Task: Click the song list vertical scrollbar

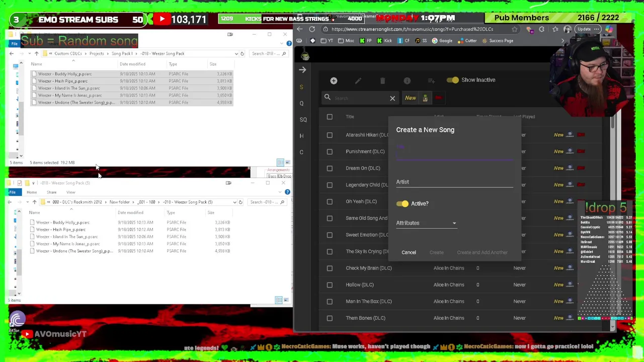Action: [612, 221]
